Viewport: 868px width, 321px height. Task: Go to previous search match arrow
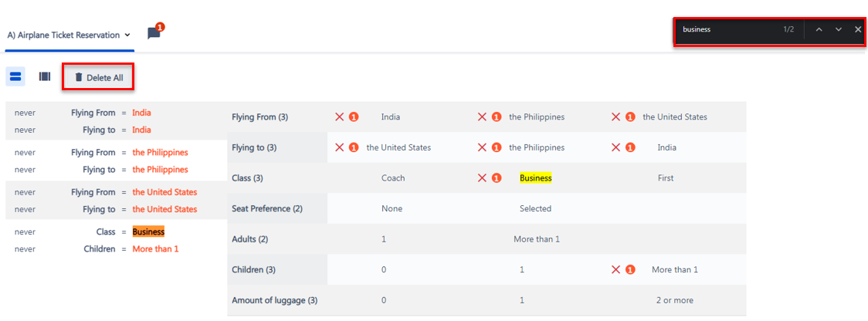[819, 29]
